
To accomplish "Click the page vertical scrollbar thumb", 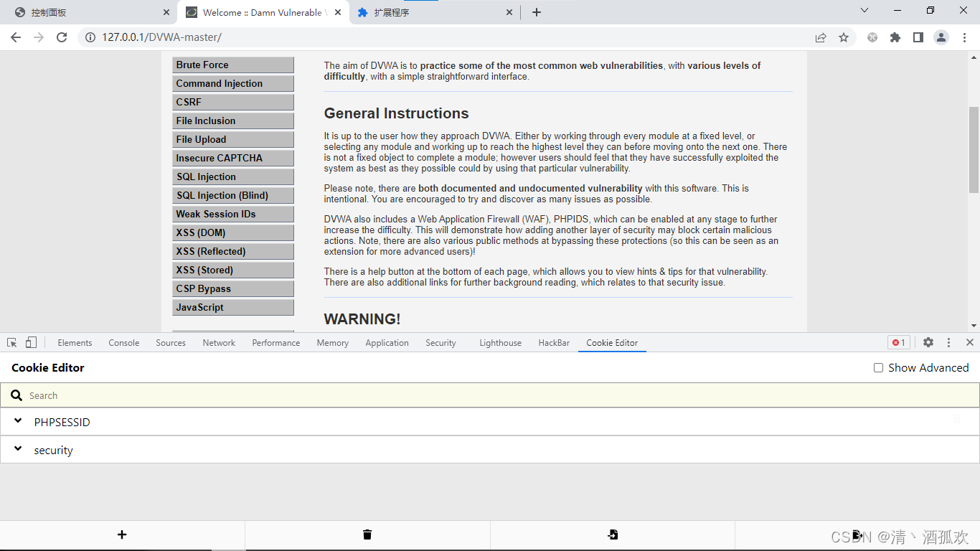I will (x=974, y=149).
